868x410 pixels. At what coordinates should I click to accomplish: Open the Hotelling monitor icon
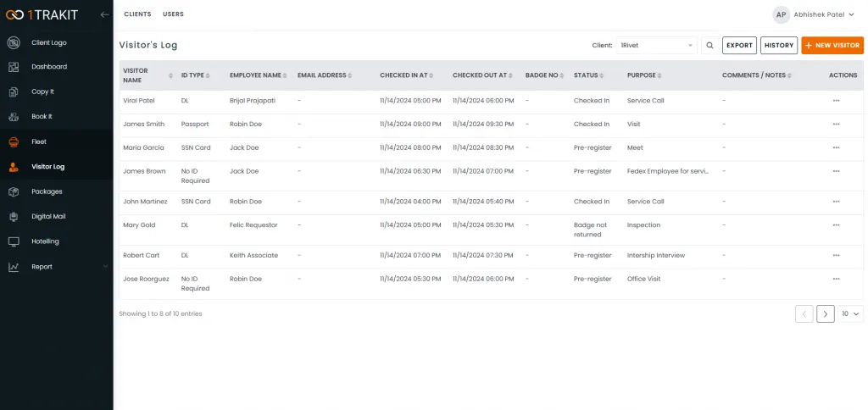point(14,241)
